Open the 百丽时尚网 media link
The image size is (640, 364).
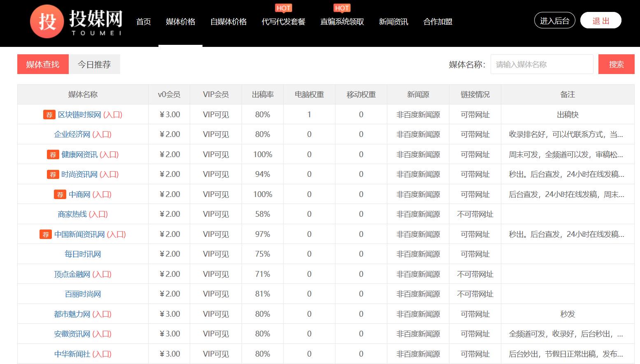83,294
